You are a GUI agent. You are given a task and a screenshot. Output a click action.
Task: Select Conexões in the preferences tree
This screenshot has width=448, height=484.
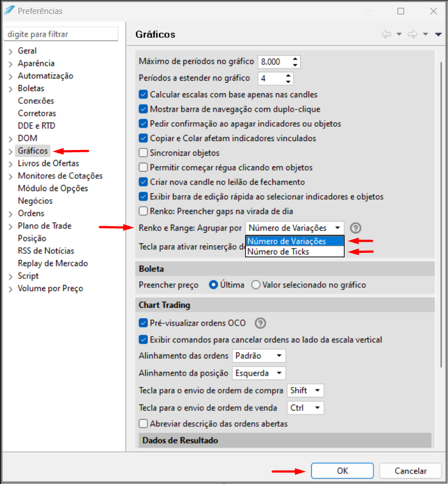point(36,101)
